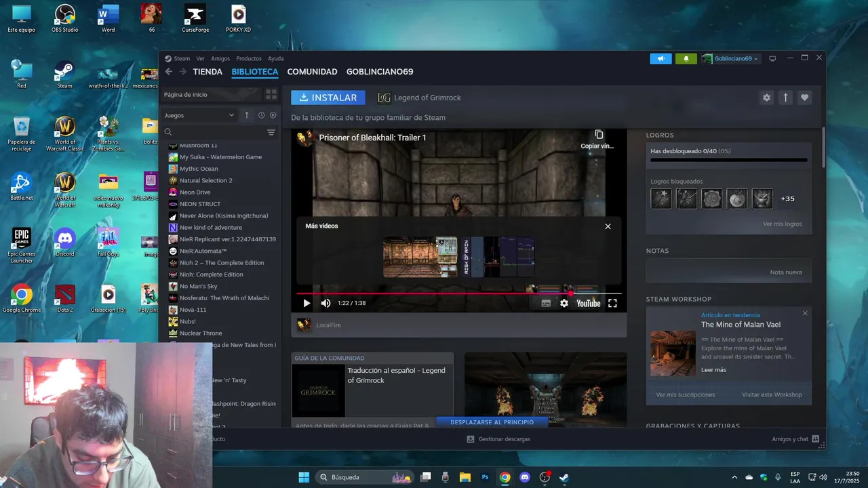
Task: Add Legend of Grimrock to favorites heart
Action: click(804, 98)
